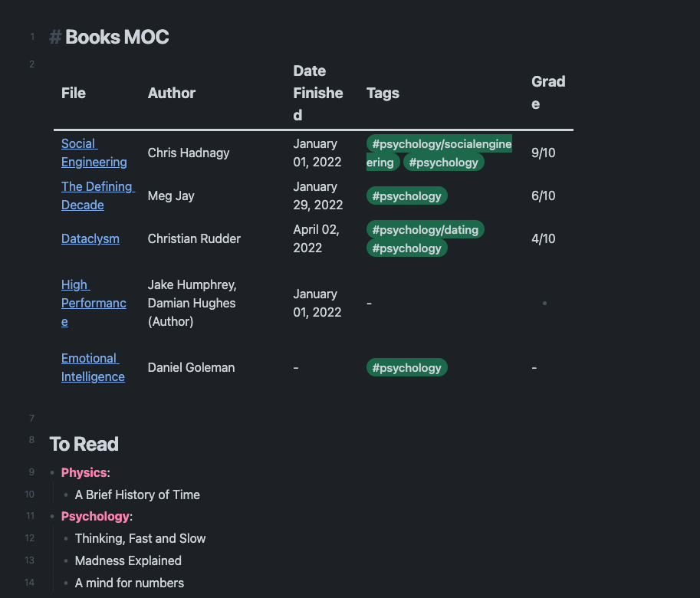Screen dimensions: 700x598
Task: Click #psychology tag in Emotional Intelligence row
Action: (x=406, y=368)
